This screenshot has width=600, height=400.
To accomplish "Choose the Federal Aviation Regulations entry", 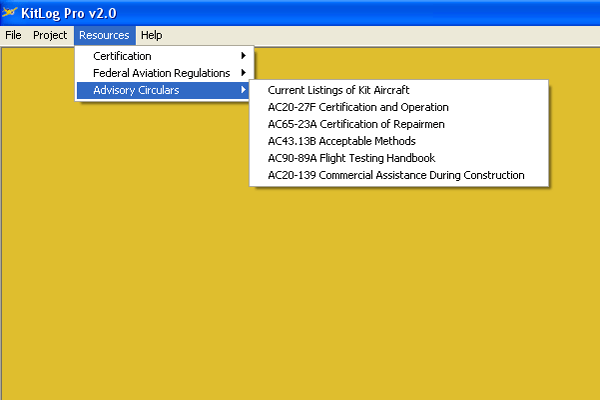I will (x=161, y=73).
